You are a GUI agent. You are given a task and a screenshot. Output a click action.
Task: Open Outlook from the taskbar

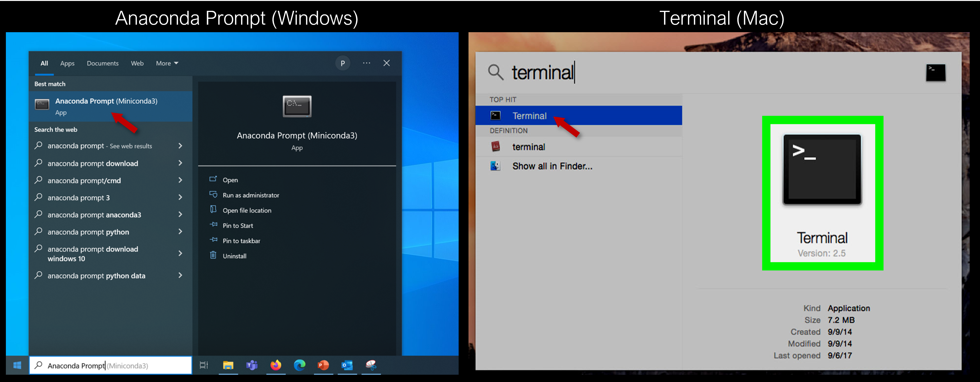347,365
